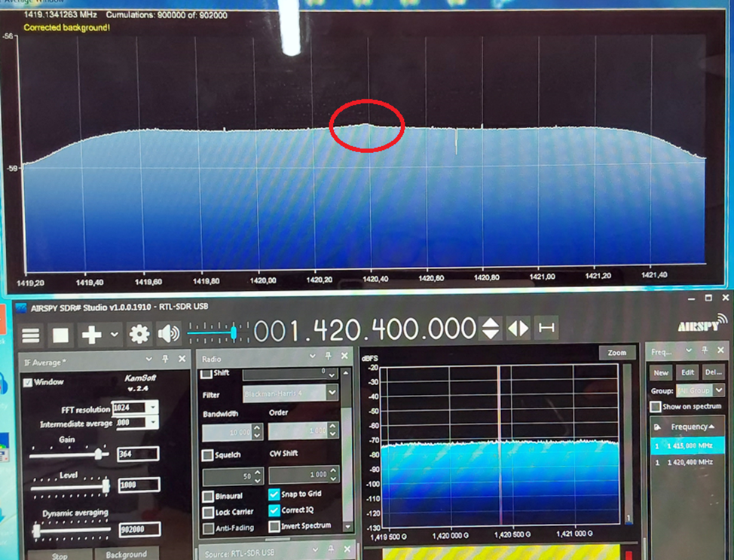Click the tuning style bracket icon
734x560 pixels.
(546, 327)
